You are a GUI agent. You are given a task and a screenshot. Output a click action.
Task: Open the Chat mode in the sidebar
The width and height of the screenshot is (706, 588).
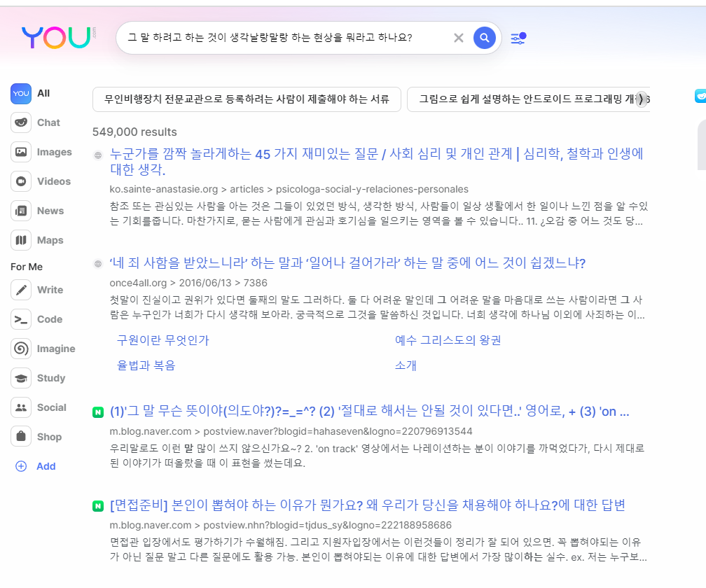[x=36, y=122]
